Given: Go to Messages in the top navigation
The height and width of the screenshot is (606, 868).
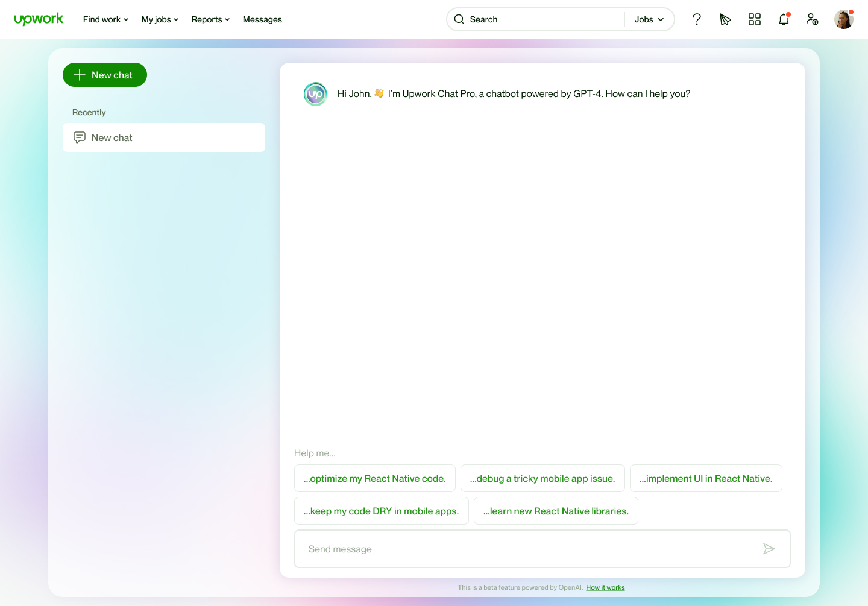Looking at the screenshot, I should 262,19.
